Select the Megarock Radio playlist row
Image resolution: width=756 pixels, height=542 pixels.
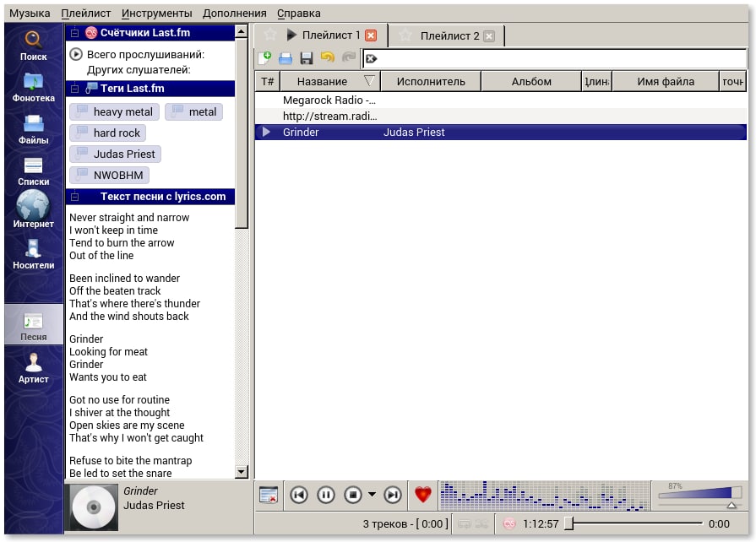tap(500, 100)
